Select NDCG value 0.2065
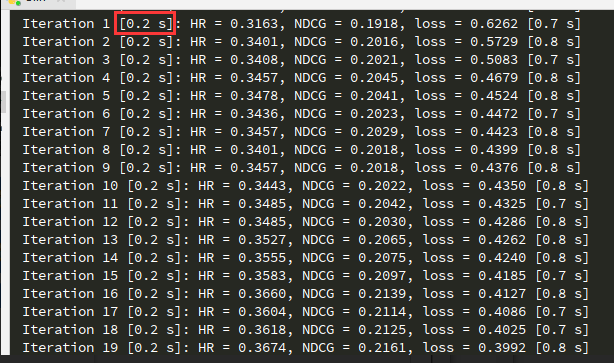The image size is (614, 363). [x=382, y=240]
